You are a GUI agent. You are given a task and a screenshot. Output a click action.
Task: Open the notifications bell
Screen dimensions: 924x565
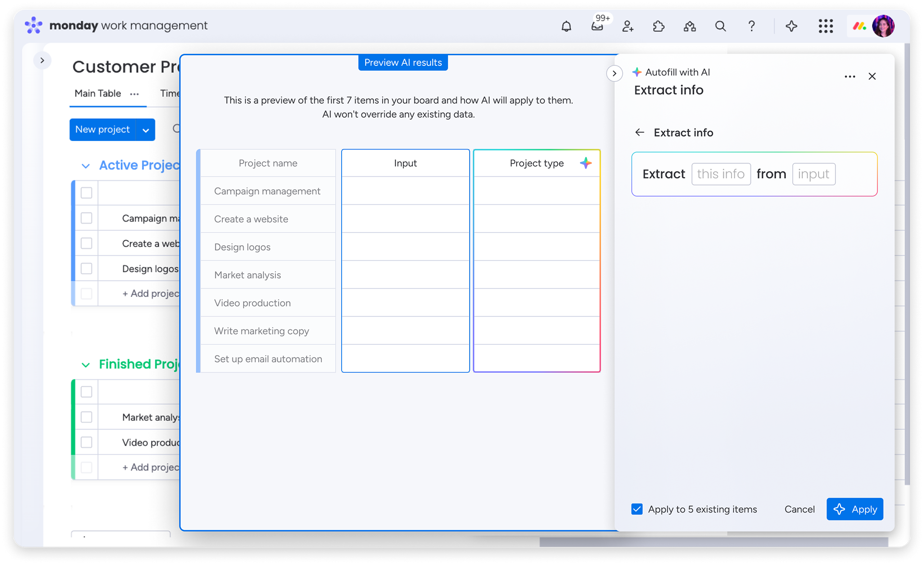pyautogui.click(x=566, y=26)
